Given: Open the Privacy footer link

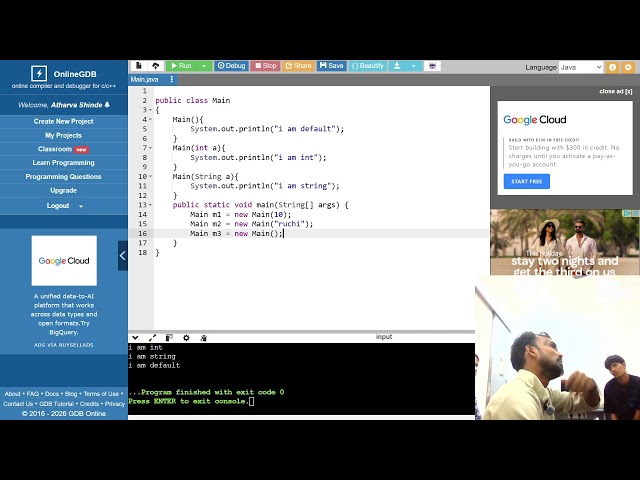Looking at the screenshot, I should pyautogui.click(x=115, y=404).
